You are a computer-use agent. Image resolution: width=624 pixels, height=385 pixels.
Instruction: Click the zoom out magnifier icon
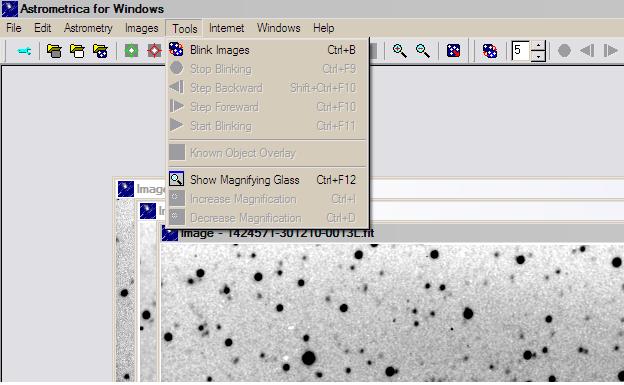(423, 51)
